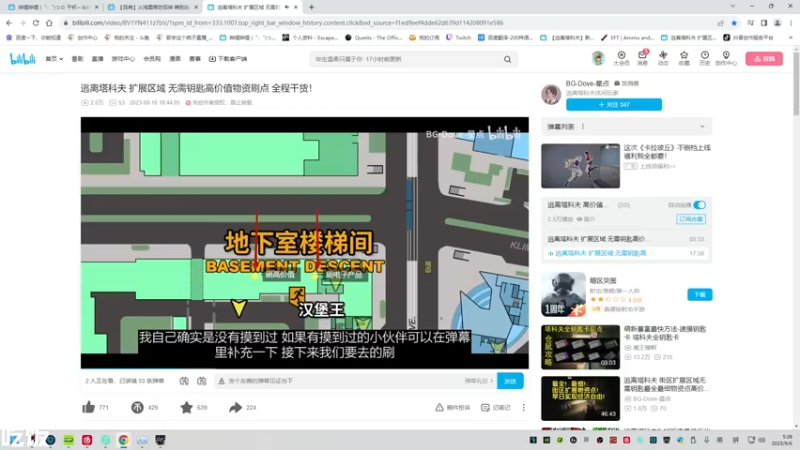Open the 番剧 navigation item

(x=77, y=59)
